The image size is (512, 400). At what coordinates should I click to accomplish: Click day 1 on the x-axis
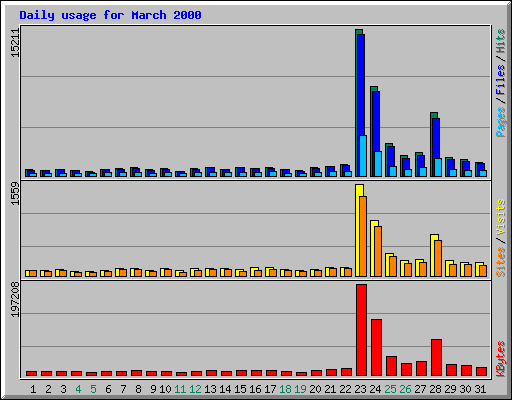pyautogui.click(x=33, y=389)
